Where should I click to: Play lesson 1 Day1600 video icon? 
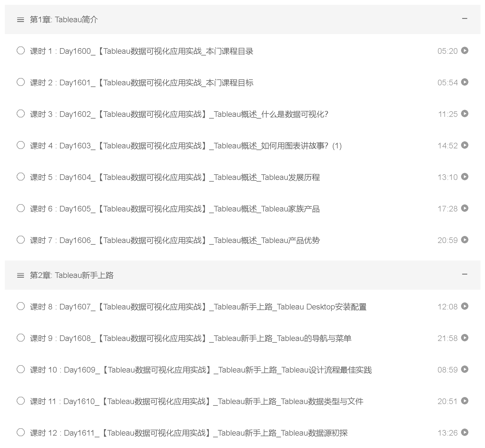point(465,50)
